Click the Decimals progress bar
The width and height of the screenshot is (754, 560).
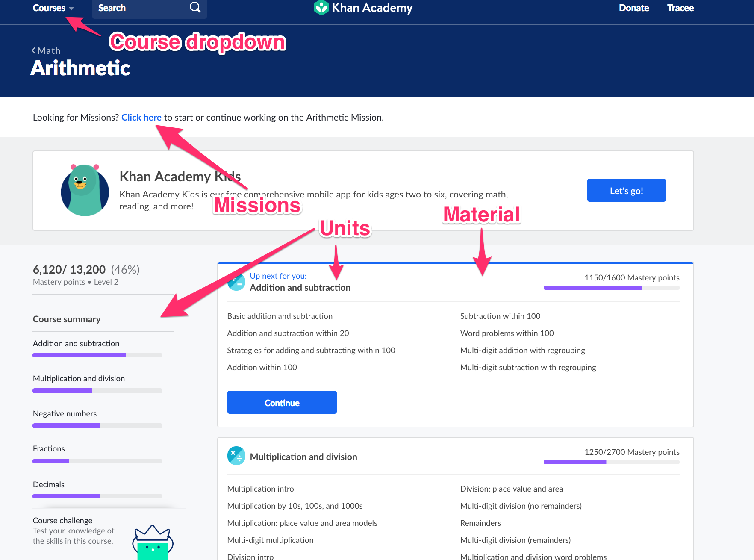point(97,496)
